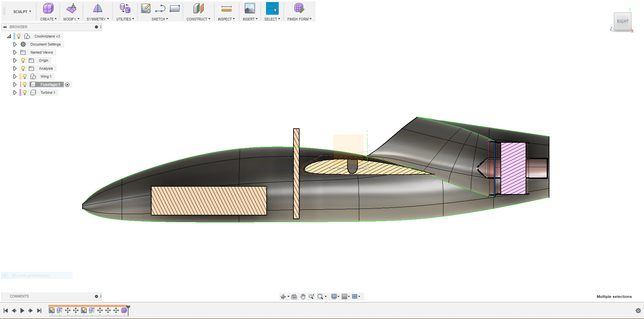The image size is (644, 319).
Task: Click the Zoom Window icon
Action: 320,297
